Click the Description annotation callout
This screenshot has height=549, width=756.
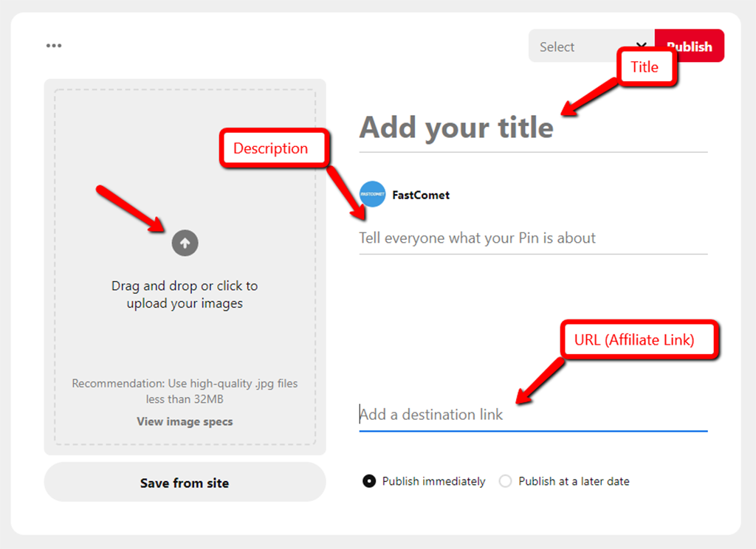[x=270, y=148]
